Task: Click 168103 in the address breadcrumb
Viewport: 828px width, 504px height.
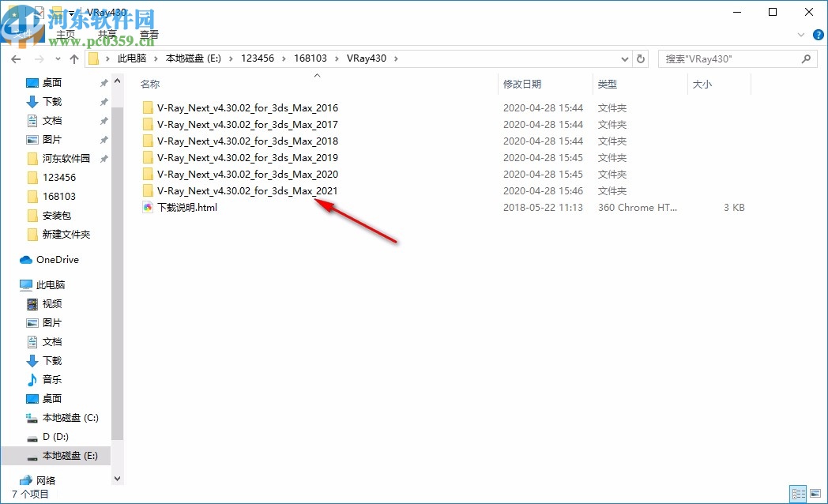Action: click(x=310, y=58)
